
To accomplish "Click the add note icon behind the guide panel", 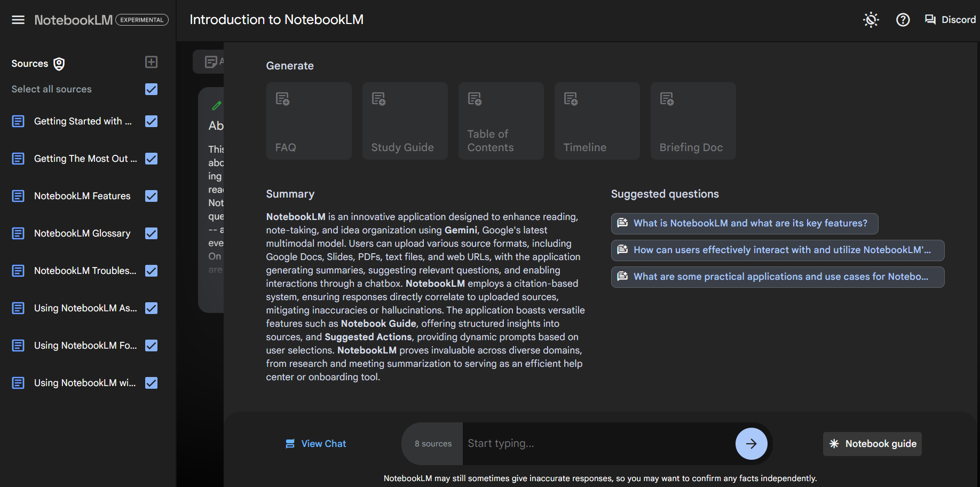I will 211,62.
